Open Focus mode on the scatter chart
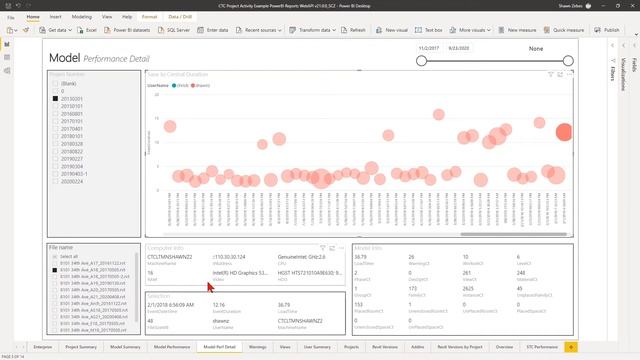This screenshot has height=360, width=640. coord(560,74)
